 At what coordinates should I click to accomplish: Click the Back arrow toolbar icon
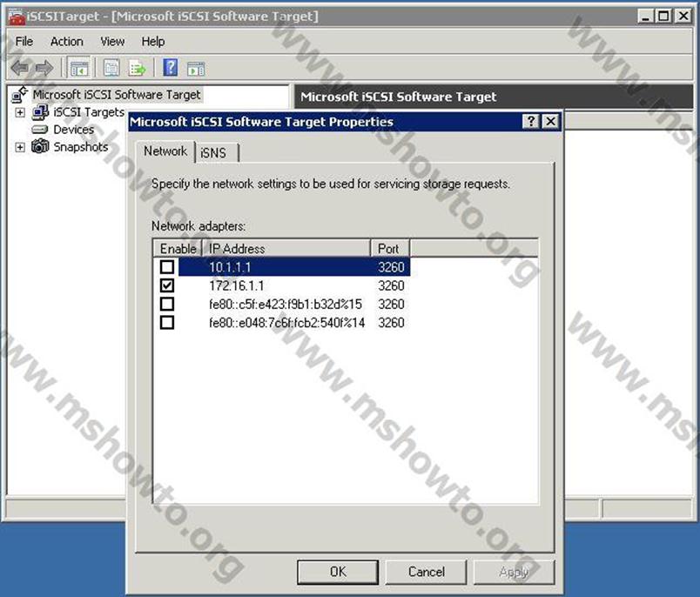tap(20, 68)
